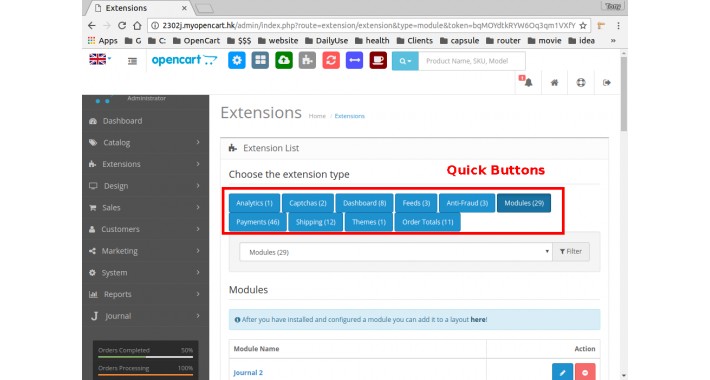Select the Modules (29) quick button
The image size is (710, 380).
click(524, 203)
